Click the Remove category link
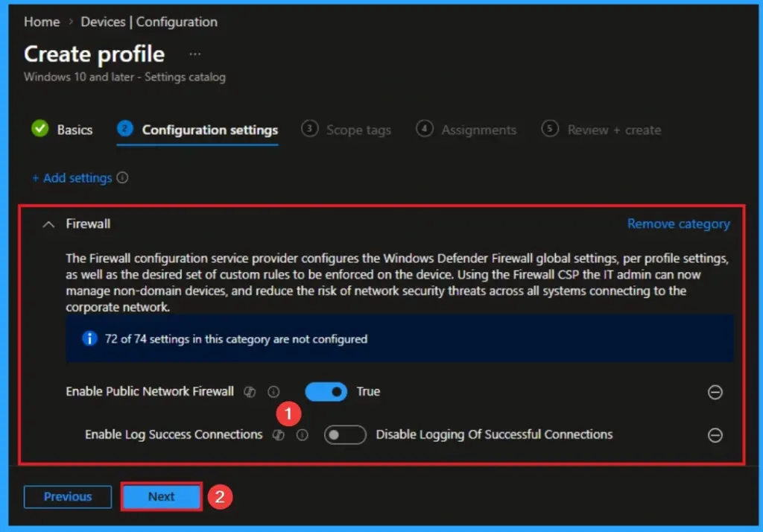The image size is (763, 532). 678,224
